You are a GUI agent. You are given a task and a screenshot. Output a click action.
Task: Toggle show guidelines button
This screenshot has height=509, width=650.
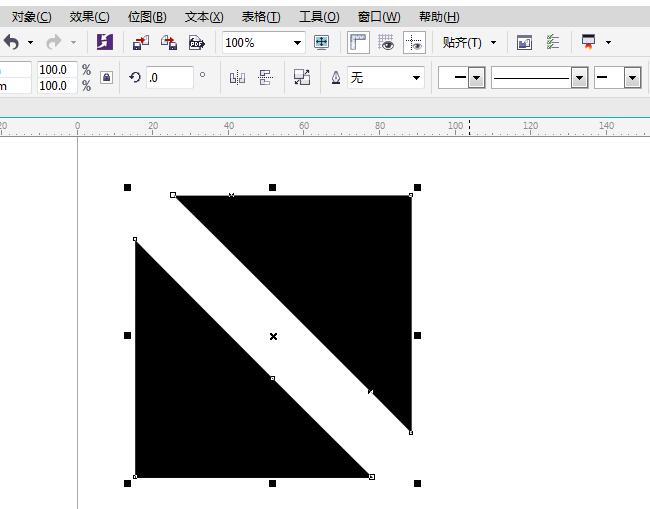(x=414, y=42)
